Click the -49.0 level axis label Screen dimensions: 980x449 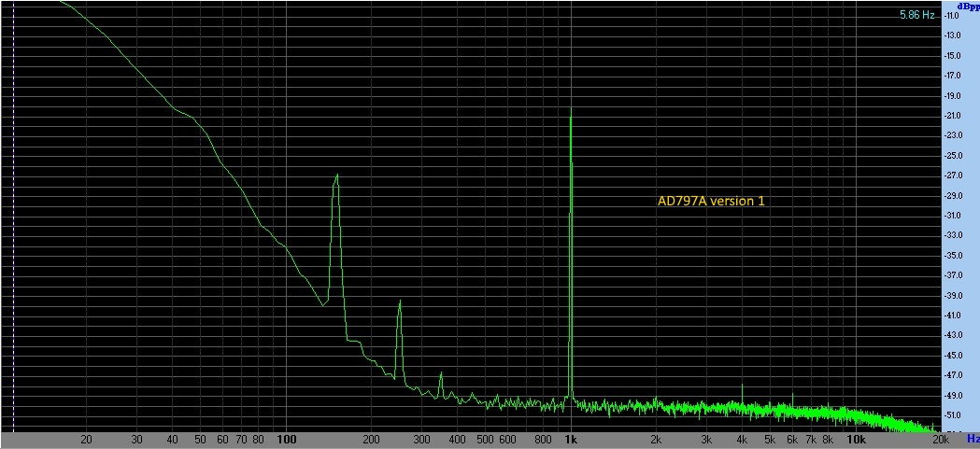click(x=954, y=395)
